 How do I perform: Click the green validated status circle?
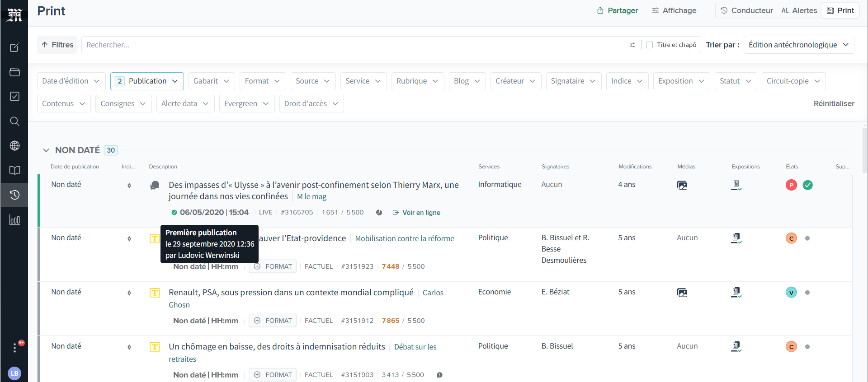click(x=807, y=185)
